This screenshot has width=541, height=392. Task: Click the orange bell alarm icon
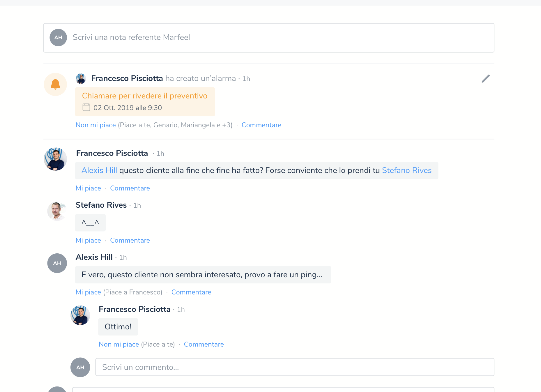tap(55, 84)
